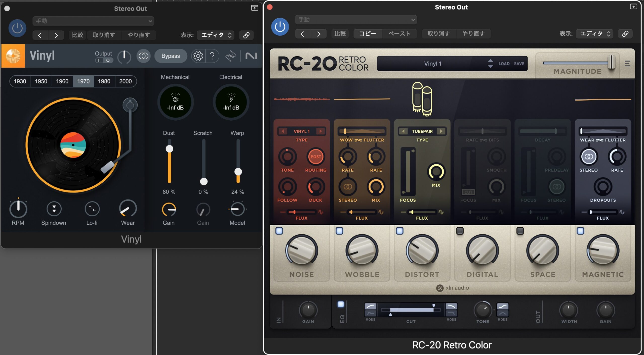This screenshot has width=644, height=355.
Task: Open Vinyl settings gear icon
Action: [x=198, y=56]
